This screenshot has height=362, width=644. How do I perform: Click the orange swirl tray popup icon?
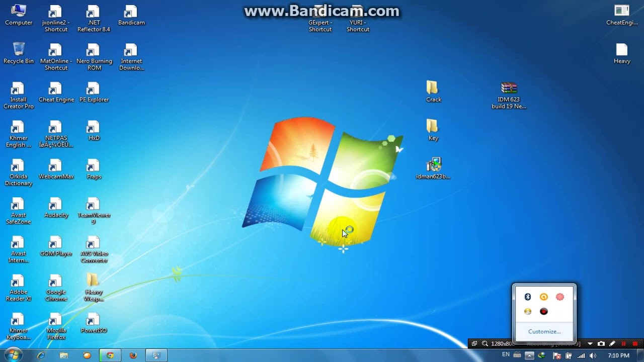pyautogui.click(x=544, y=297)
